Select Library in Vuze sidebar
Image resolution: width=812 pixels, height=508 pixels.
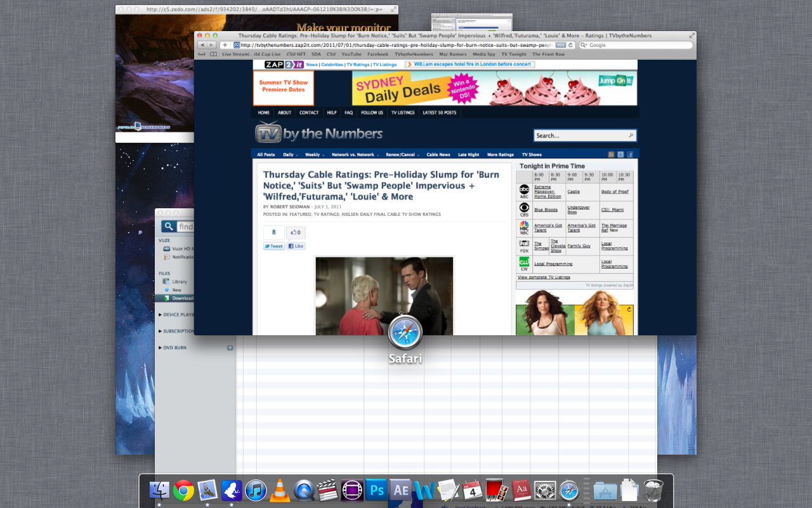(x=180, y=281)
